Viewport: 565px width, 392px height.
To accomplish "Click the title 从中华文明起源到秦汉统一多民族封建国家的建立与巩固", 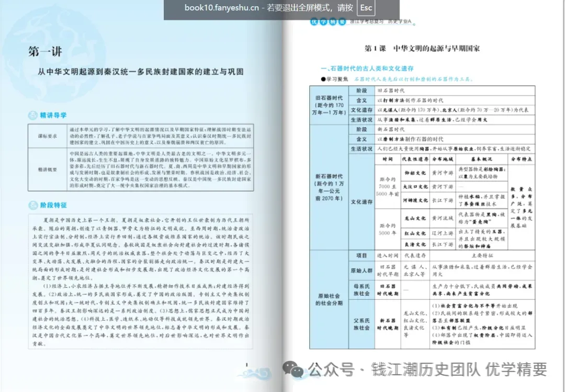I will point(141,71).
